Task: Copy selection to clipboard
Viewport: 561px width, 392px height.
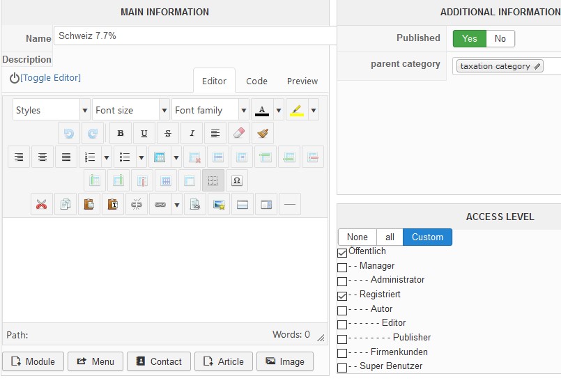Action: 66,205
